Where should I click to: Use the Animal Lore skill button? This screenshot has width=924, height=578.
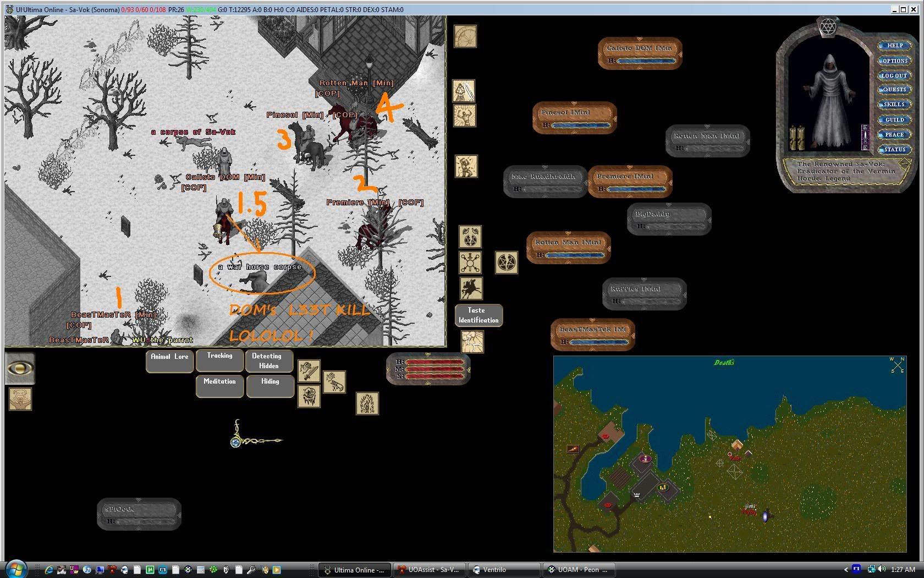169,361
